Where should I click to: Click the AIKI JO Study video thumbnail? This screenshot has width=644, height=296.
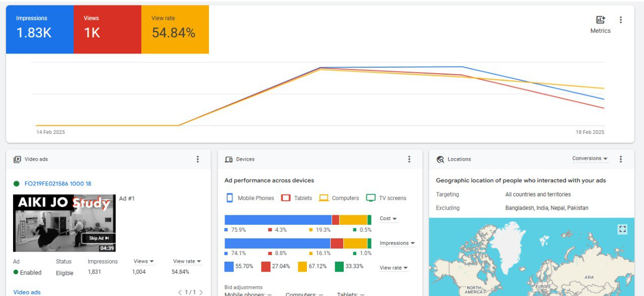coord(64,223)
